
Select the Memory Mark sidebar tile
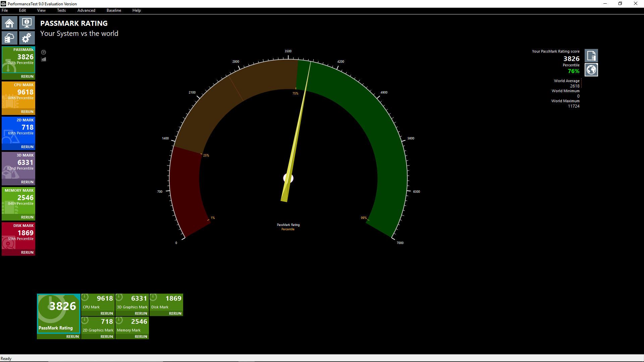[18, 199]
